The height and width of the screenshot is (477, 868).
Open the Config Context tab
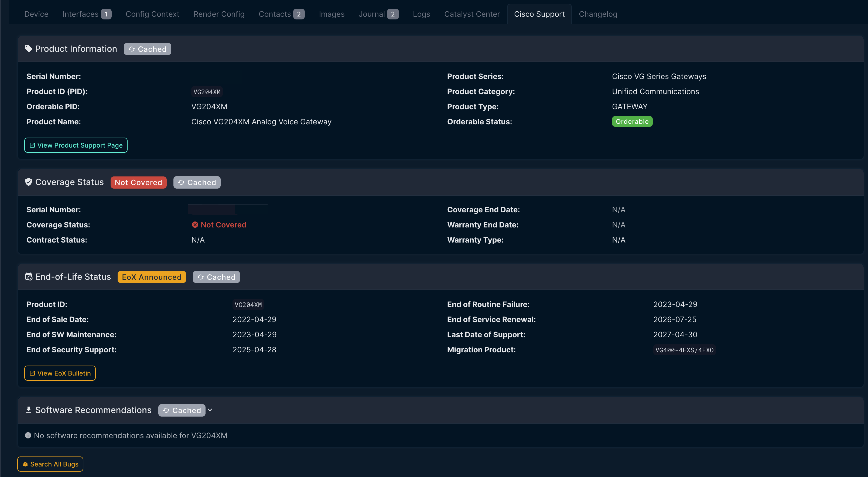[152, 14]
